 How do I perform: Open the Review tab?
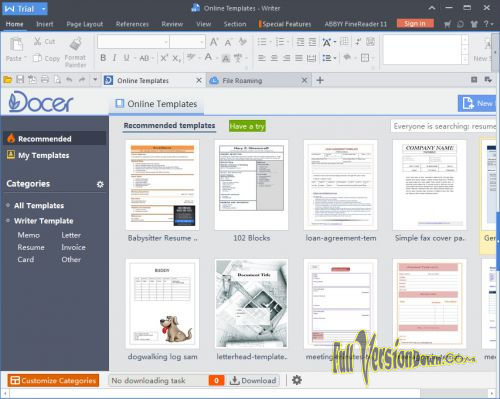(172, 24)
